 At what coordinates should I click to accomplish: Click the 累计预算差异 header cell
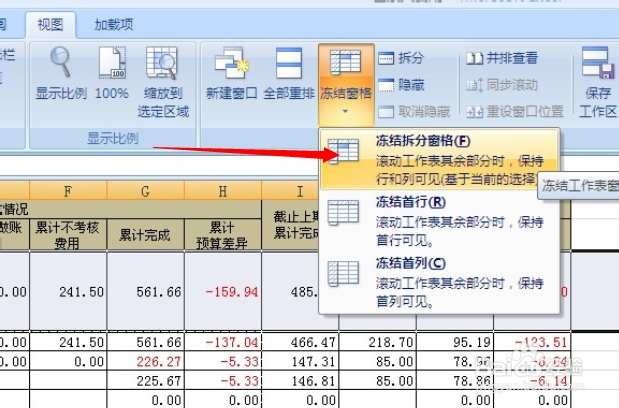[223, 235]
